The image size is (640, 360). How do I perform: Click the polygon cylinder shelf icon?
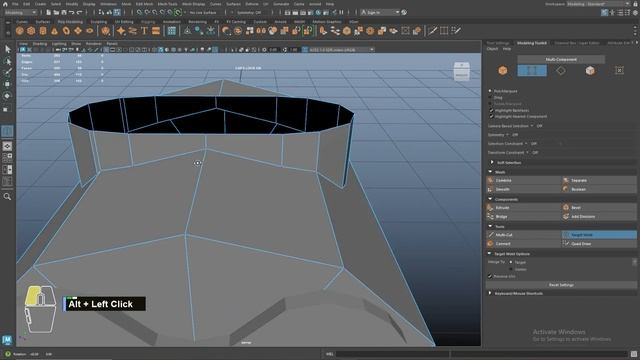pos(42,31)
